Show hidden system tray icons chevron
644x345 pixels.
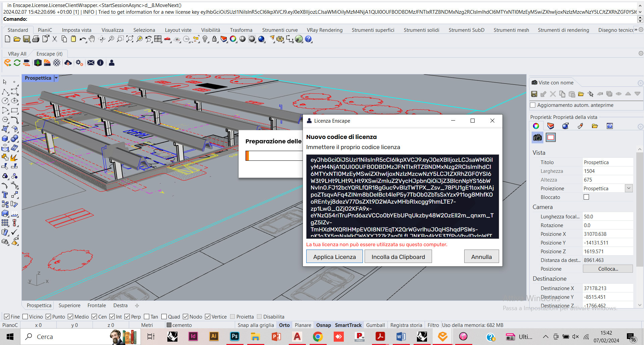545,337
